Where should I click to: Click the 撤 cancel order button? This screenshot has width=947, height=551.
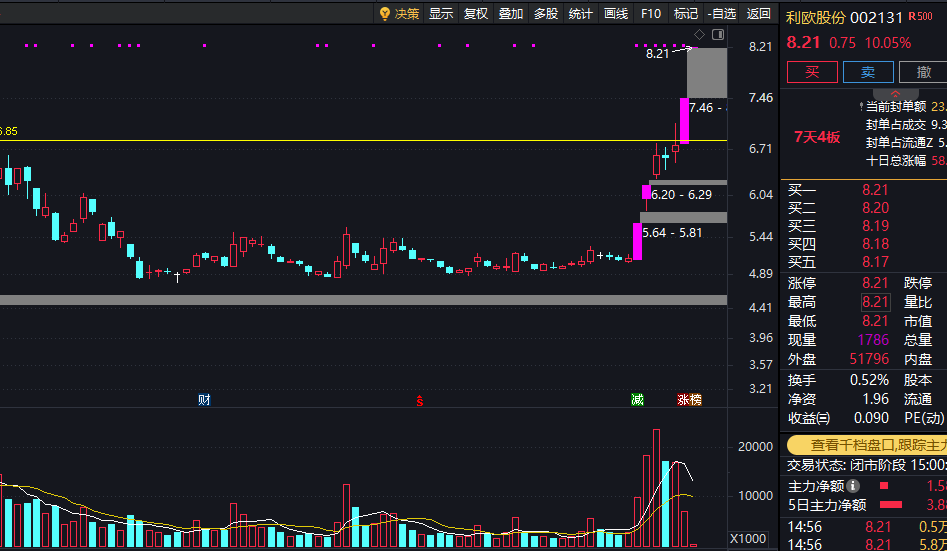tap(923, 72)
